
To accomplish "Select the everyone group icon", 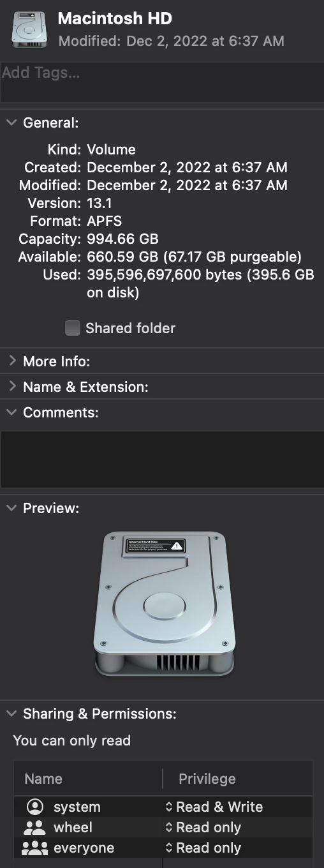I will click(x=34, y=848).
